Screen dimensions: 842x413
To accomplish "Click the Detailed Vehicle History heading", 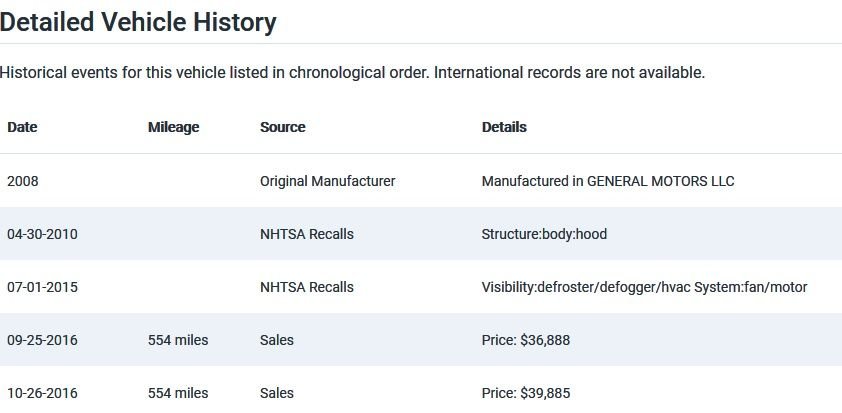I will click(x=139, y=22).
